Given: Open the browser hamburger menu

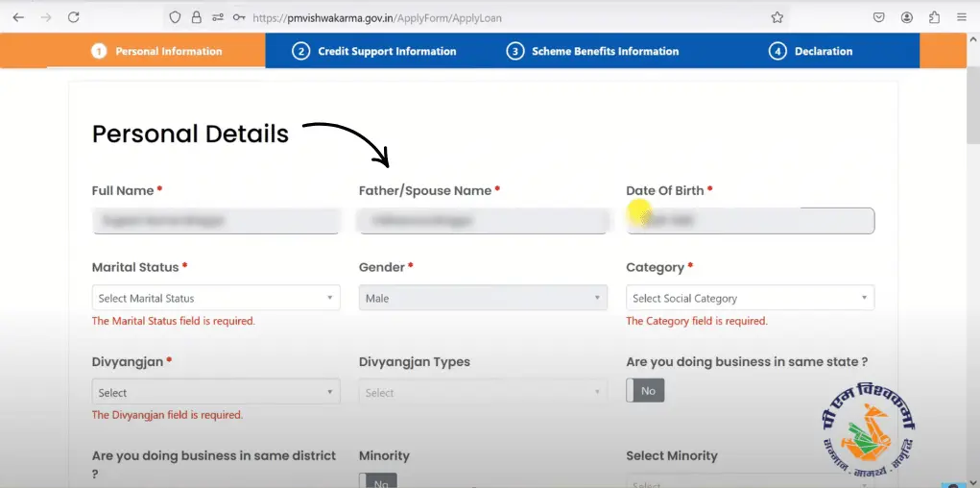Looking at the screenshot, I should pos(961,17).
